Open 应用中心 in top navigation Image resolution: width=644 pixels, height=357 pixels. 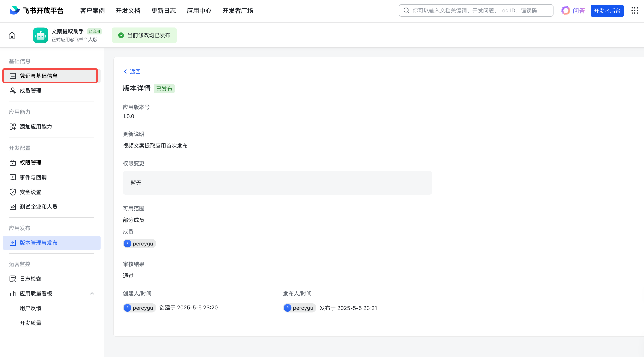(199, 10)
